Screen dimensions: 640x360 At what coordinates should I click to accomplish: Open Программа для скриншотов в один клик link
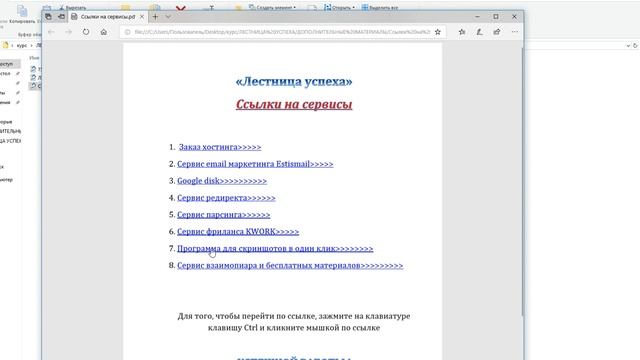275,249
